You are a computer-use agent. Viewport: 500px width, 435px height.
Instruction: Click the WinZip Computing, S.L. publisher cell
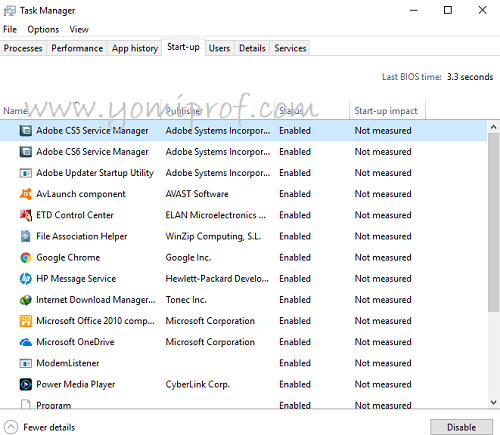pyautogui.click(x=213, y=236)
